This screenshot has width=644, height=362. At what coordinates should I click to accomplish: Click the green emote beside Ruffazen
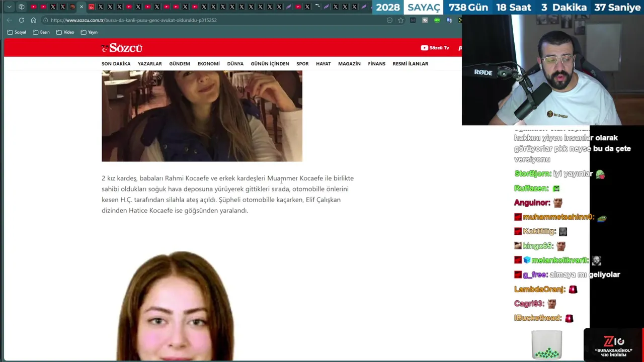556,189
